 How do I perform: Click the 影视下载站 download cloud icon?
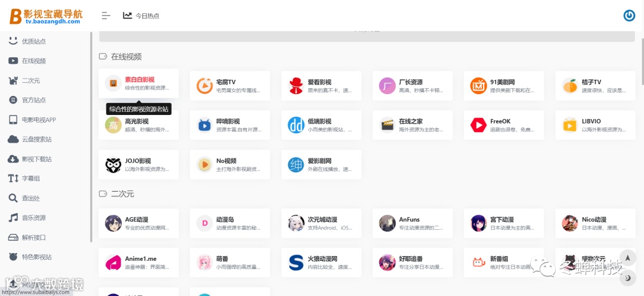coord(13,159)
